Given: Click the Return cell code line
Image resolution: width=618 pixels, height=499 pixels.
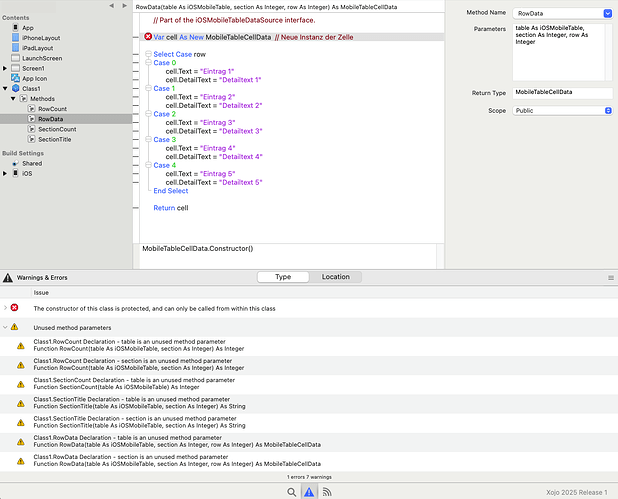Looking at the screenshot, I should click(x=171, y=208).
